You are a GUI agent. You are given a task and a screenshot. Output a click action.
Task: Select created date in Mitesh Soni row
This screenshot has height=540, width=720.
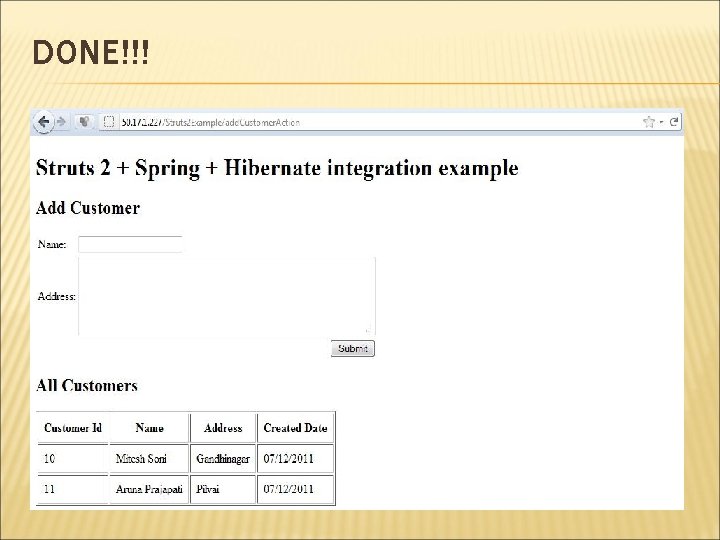click(x=295, y=458)
